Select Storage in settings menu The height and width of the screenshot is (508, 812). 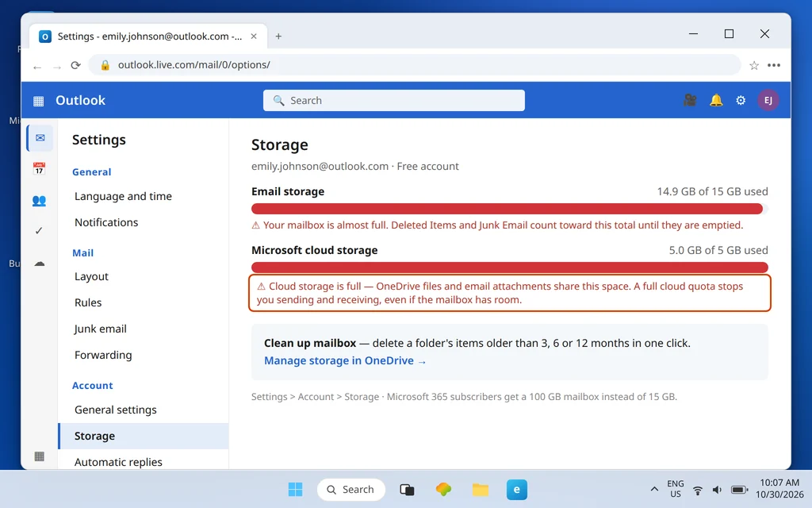coord(144,436)
